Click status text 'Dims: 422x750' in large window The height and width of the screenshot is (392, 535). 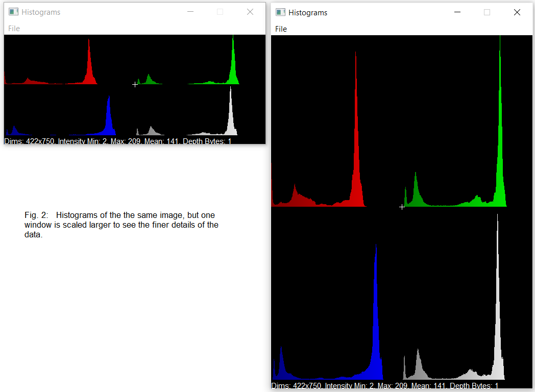point(296,386)
